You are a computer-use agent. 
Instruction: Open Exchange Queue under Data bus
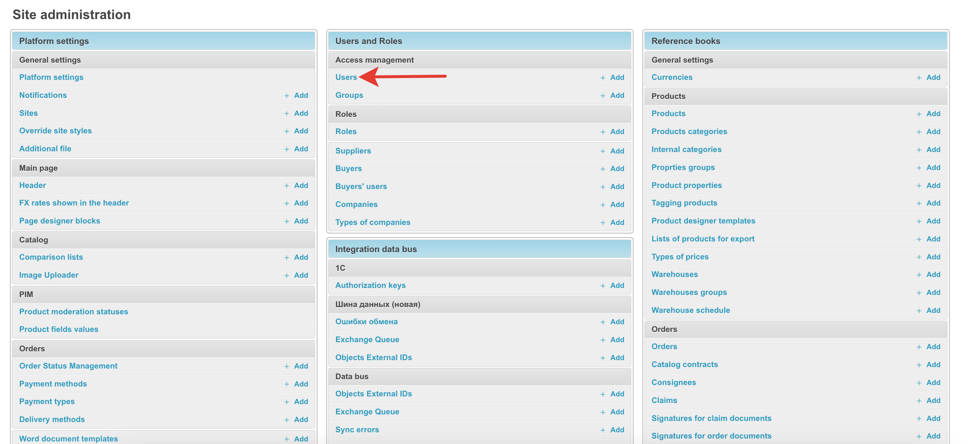[367, 412]
